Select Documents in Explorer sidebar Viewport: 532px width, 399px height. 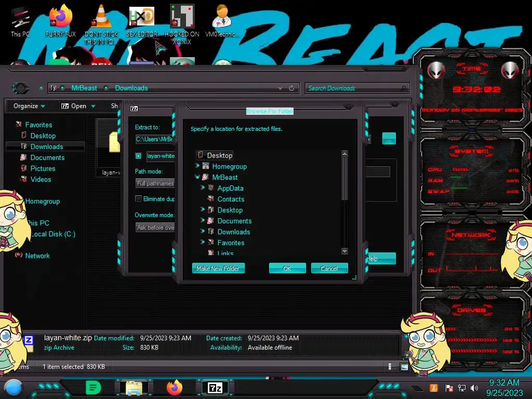47,157
